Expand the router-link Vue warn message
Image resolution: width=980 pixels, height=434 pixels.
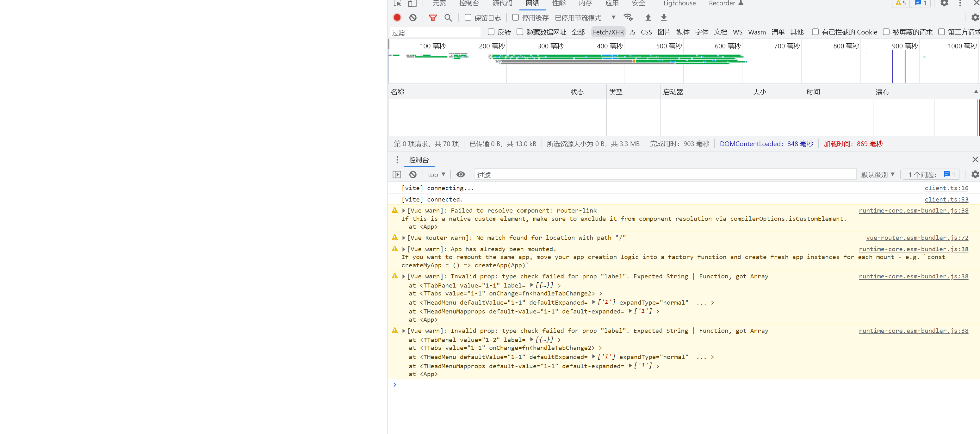click(x=404, y=211)
